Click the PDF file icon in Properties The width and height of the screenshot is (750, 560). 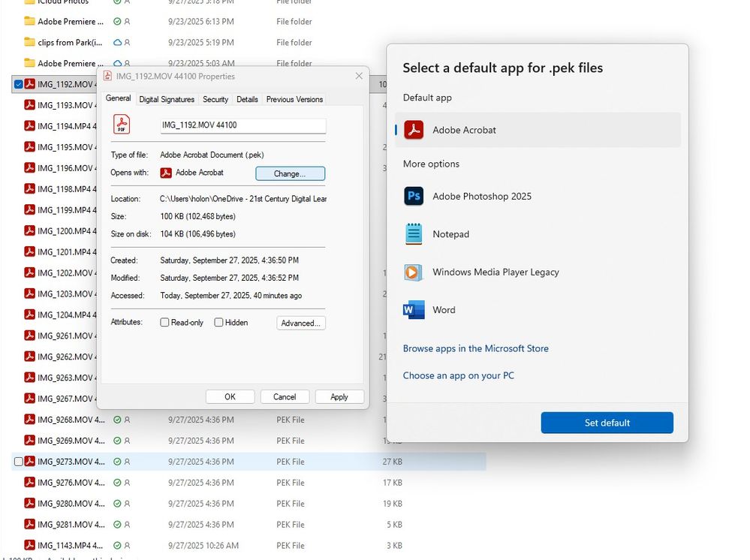point(122,125)
